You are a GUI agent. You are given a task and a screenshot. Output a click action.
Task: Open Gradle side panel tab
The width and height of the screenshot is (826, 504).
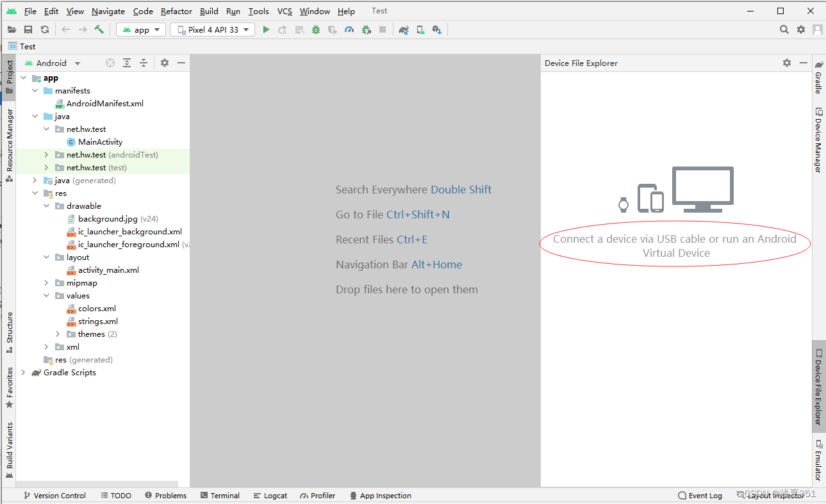pyautogui.click(x=818, y=77)
